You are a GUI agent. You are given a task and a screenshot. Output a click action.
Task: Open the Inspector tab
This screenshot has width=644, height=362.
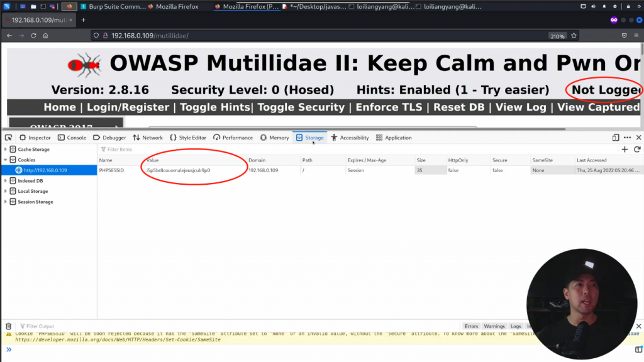pyautogui.click(x=35, y=138)
